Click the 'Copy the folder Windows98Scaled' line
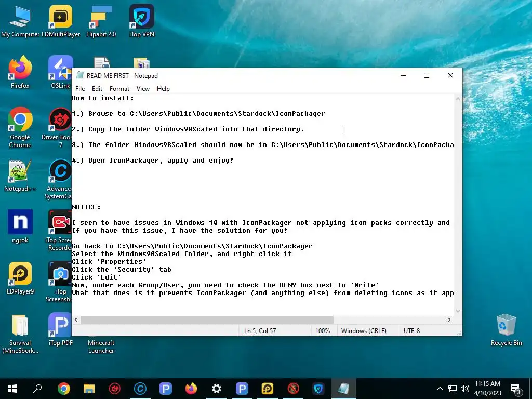The height and width of the screenshot is (399, 532). pos(188,129)
